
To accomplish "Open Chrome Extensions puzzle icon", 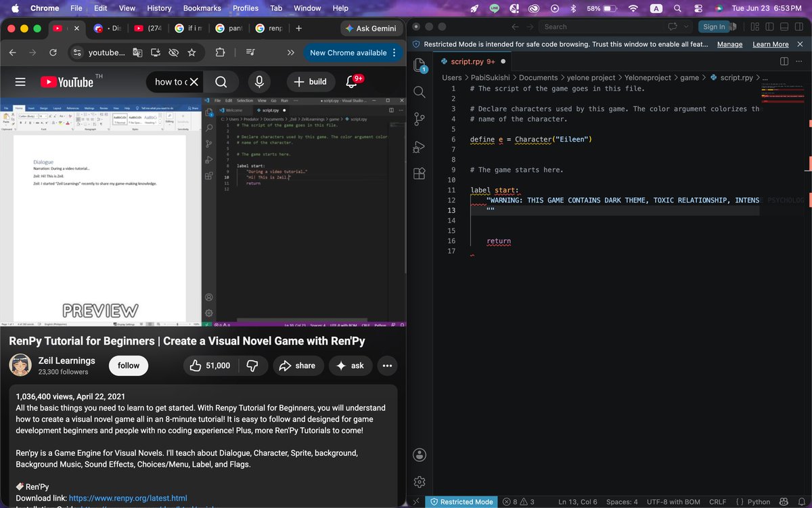I will (221, 53).
